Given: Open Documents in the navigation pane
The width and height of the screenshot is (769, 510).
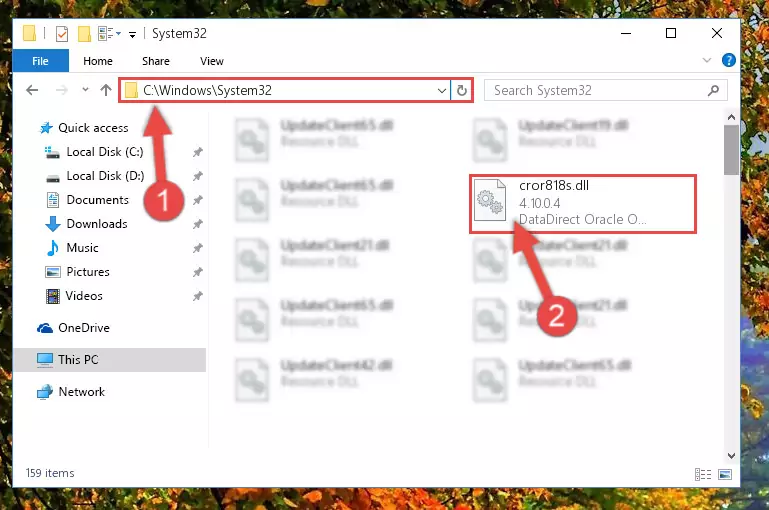Looking at the screenshot, I should click(x=87, y=200).
